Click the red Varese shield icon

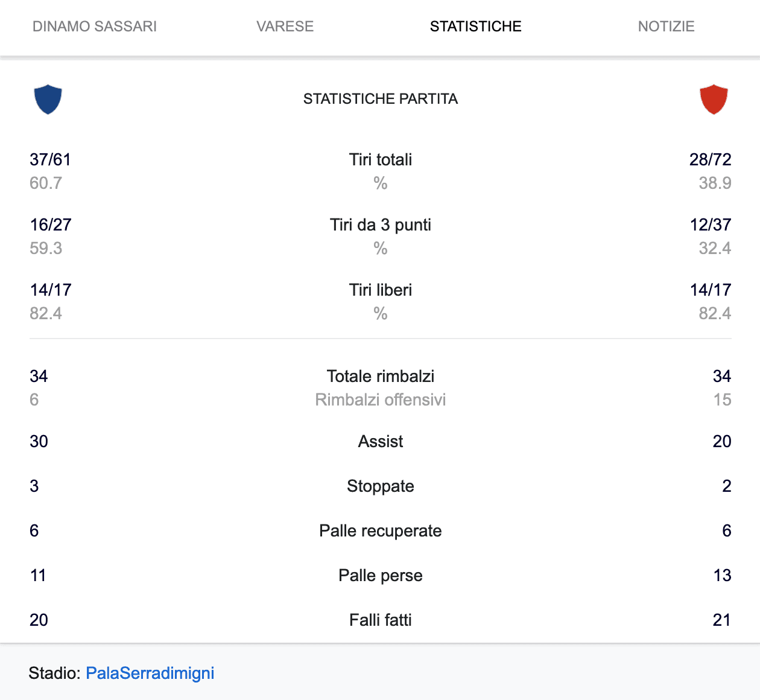coord(714,100)
